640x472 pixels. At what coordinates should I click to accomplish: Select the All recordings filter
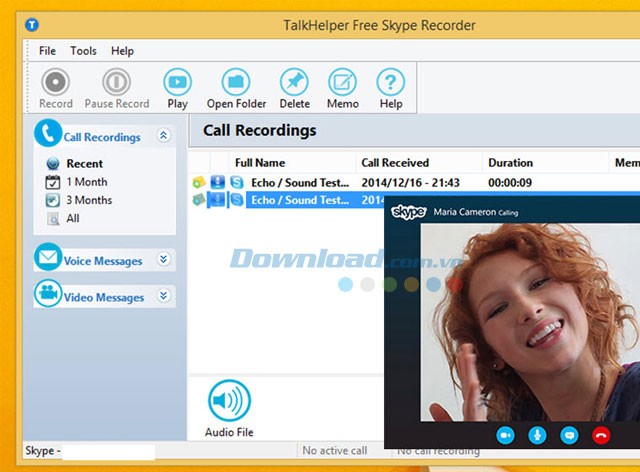coord(73,218)
